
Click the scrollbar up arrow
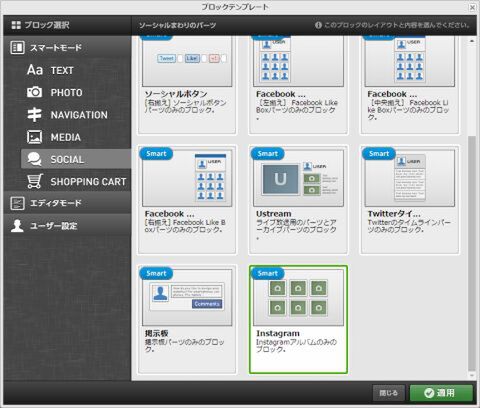[471, 41]
